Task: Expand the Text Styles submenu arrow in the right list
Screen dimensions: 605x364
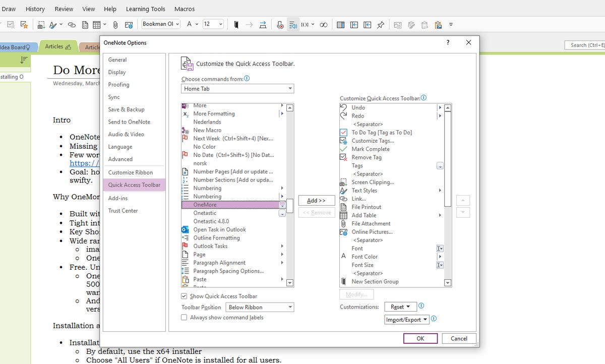Action: [x=440, y=191]
